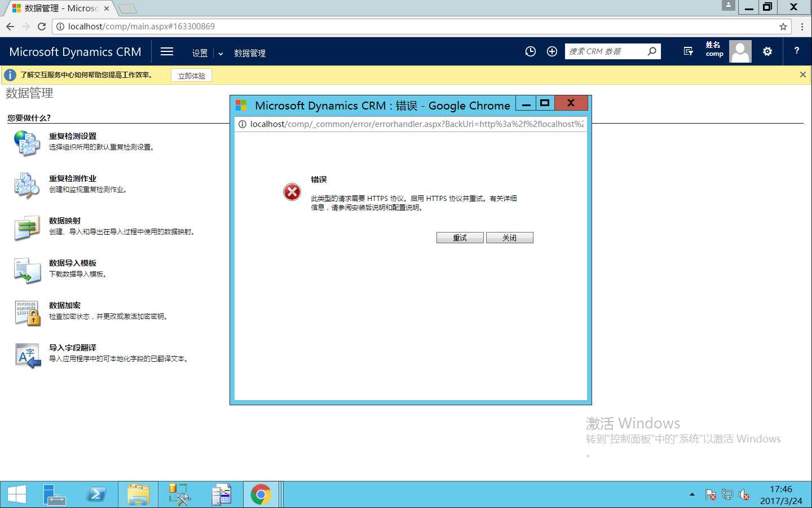812x508 pixels.
Task: Click the muted volume tray icon
Action: pyautogui.click(x=744, y=495)
